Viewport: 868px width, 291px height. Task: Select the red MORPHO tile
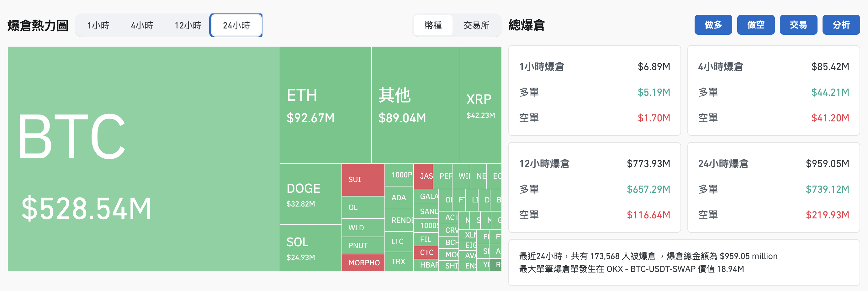click(363, 263)
